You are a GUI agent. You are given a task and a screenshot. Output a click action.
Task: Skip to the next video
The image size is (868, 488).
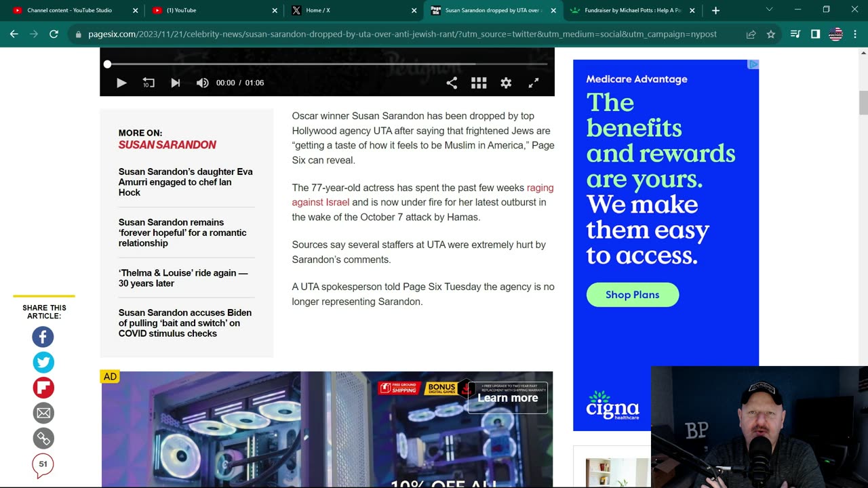pos(176,83)
